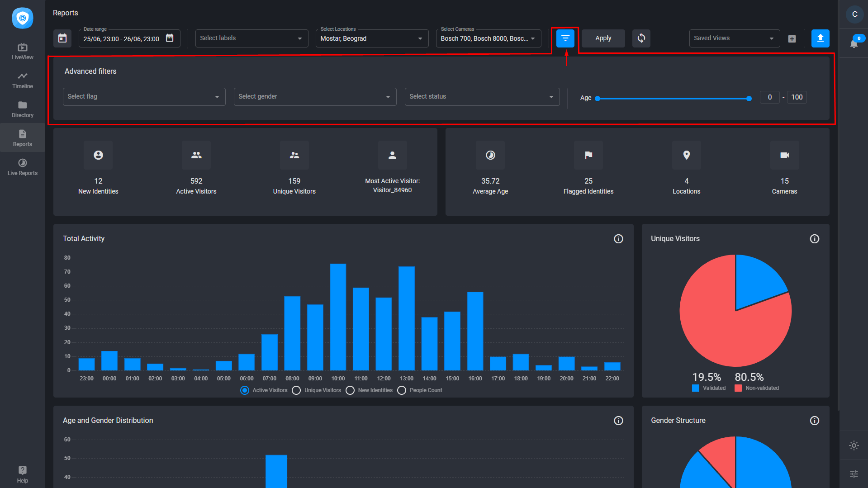
Task: Click the Apply button
Action: [603, 38]
